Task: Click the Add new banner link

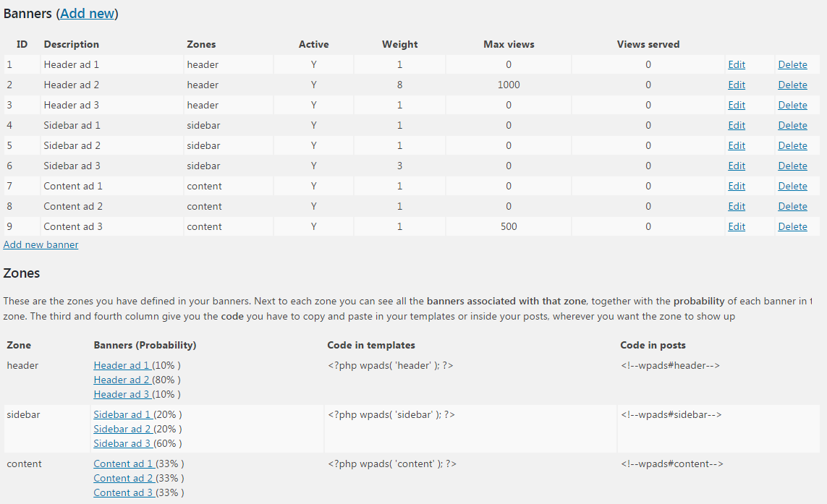Action: [x=41, y=244]
